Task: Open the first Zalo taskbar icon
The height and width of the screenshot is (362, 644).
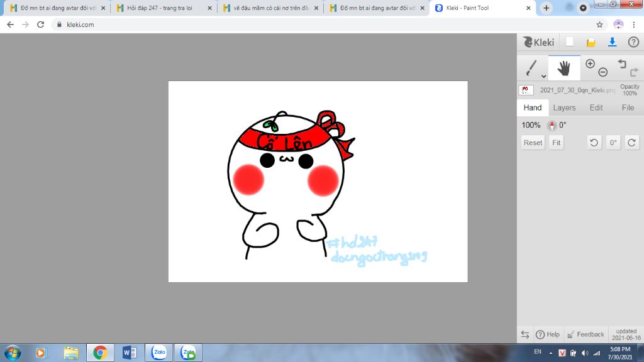Action: point(159,353)
